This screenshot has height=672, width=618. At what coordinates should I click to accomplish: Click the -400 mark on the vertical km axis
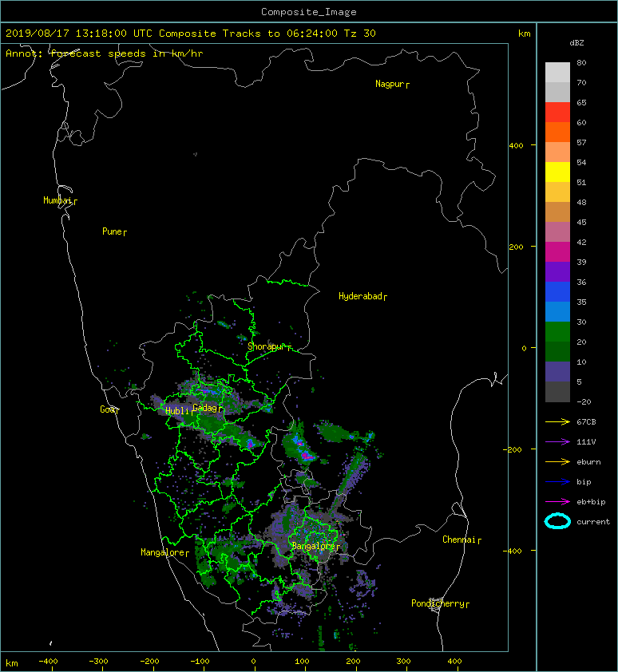pyautogui.click(x=512, y=551)
